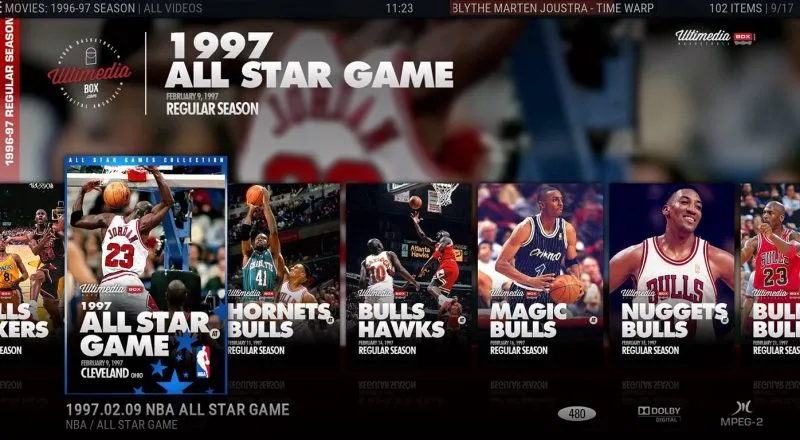The image size is (800, 440).
Task: Click the 11:23 clock display
Action: coord(399,8)
